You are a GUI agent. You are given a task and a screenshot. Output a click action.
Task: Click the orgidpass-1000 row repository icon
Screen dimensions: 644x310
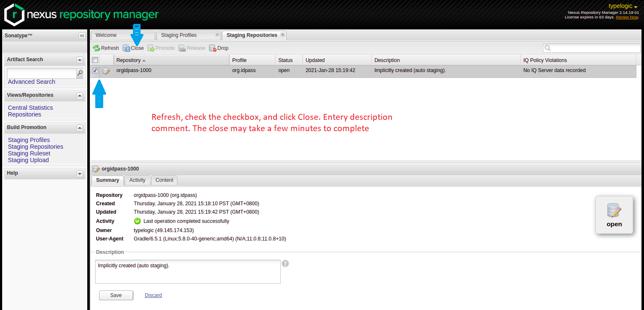[x=107, y=71]
